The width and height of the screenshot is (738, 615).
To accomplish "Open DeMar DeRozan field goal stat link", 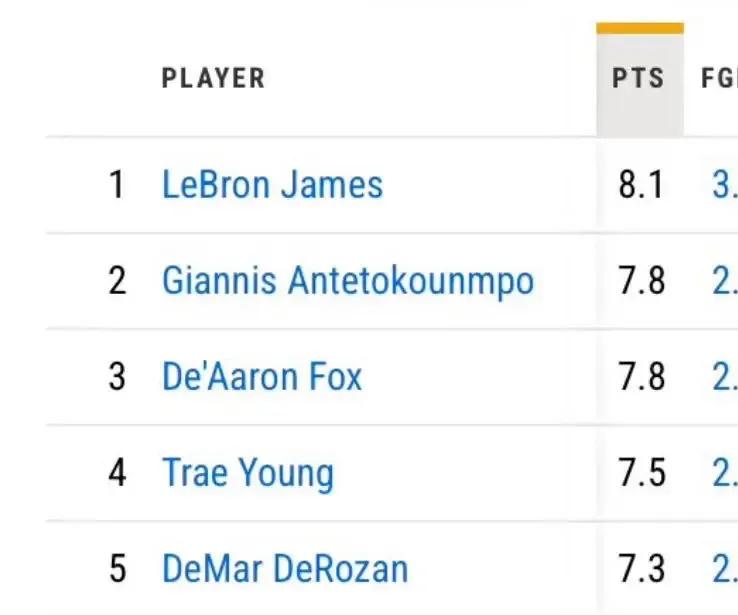I will pos(725,568).
